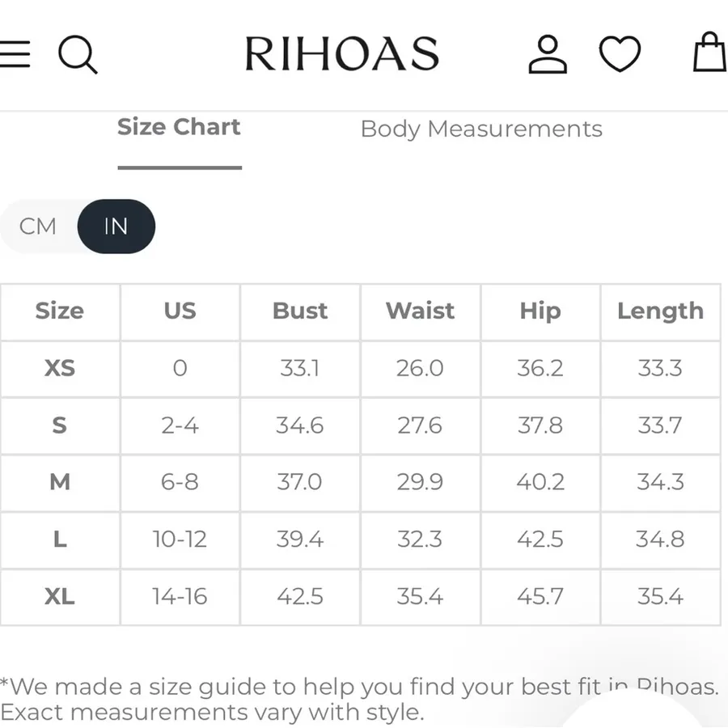Click the Length column header
This screenshot has width=728, height=728.
[x=661, y=311]
